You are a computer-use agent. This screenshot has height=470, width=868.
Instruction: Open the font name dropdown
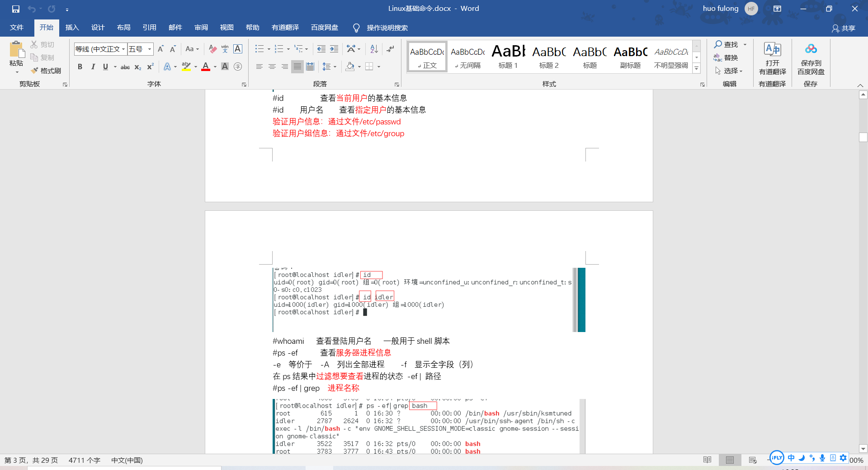123,49
